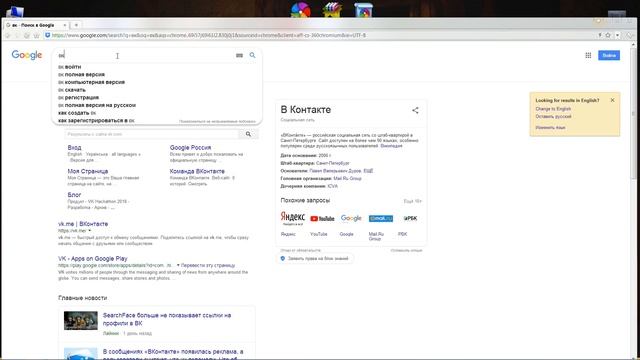Pick suggestion 'как создать вк'
The width and height of the screenshot is (640, 360).
click(77, 113)
